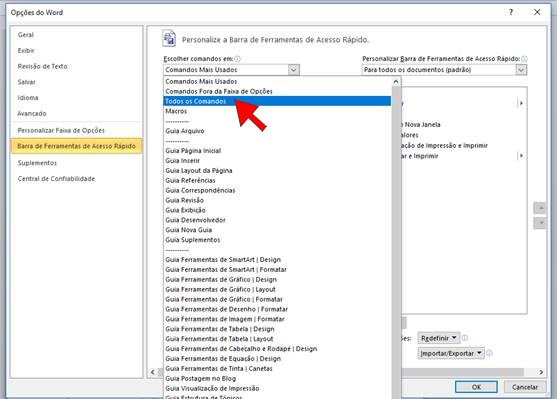557x399 pixels.
Task: Click horizontal scrollbar right arrow
Action: click(x=541, y=372)
